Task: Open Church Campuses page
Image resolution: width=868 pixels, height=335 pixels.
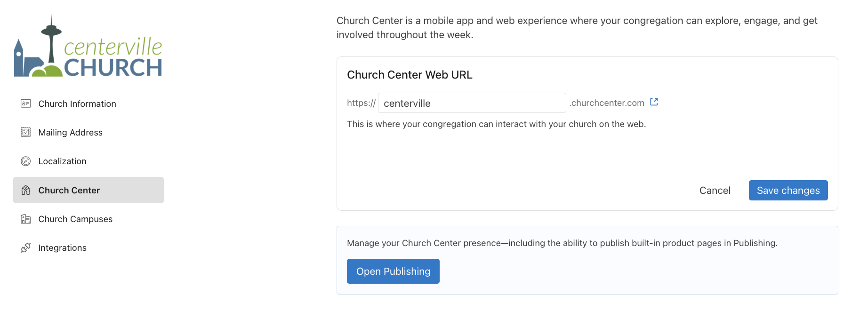Action: pyautogui.click(x=88, y=219)
